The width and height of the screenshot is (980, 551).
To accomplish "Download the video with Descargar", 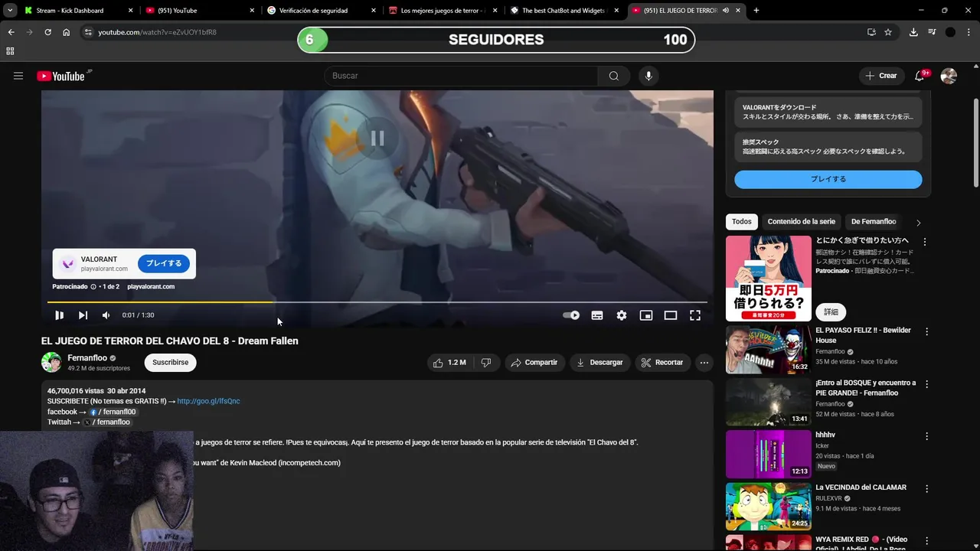I will pos(600,363).
